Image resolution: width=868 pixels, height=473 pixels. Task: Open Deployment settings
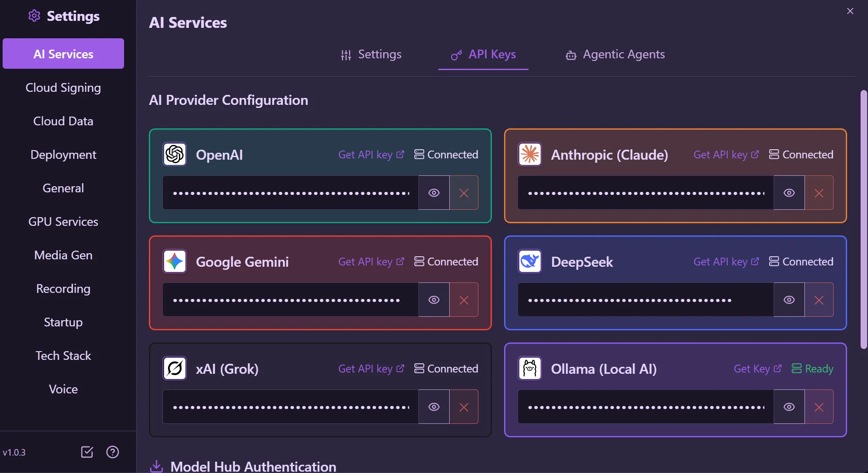click(63, 154)
